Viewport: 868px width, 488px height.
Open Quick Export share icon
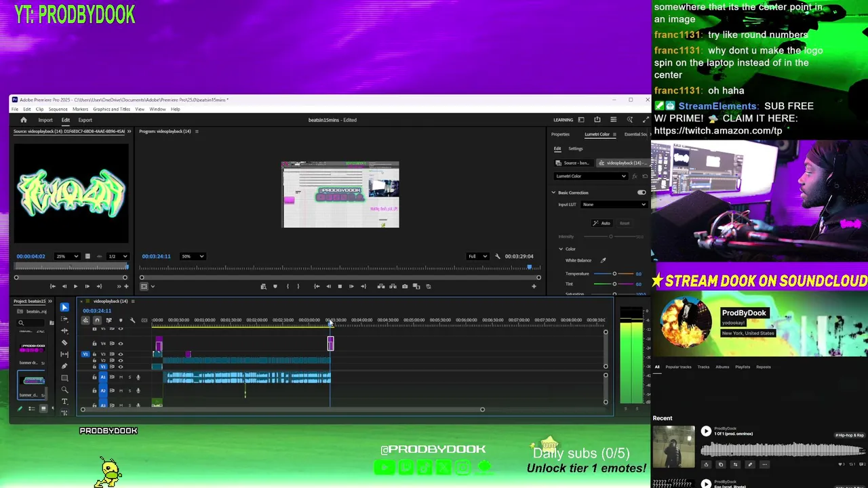point(597,120)
